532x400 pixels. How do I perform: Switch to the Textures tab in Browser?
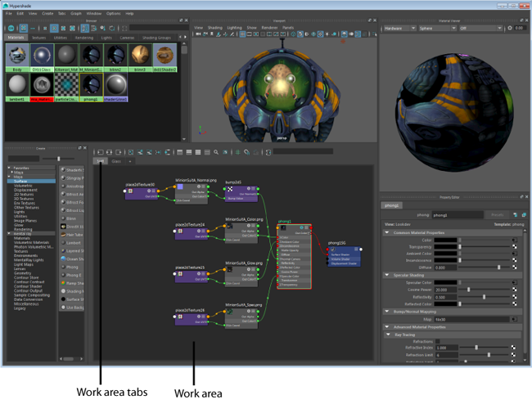click(38, 38)
